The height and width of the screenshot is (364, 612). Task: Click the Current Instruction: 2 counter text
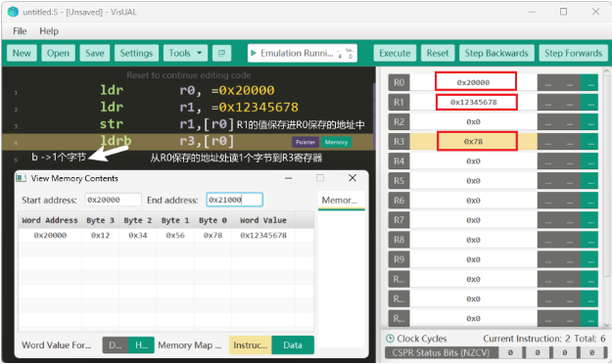tap(527, 339)
